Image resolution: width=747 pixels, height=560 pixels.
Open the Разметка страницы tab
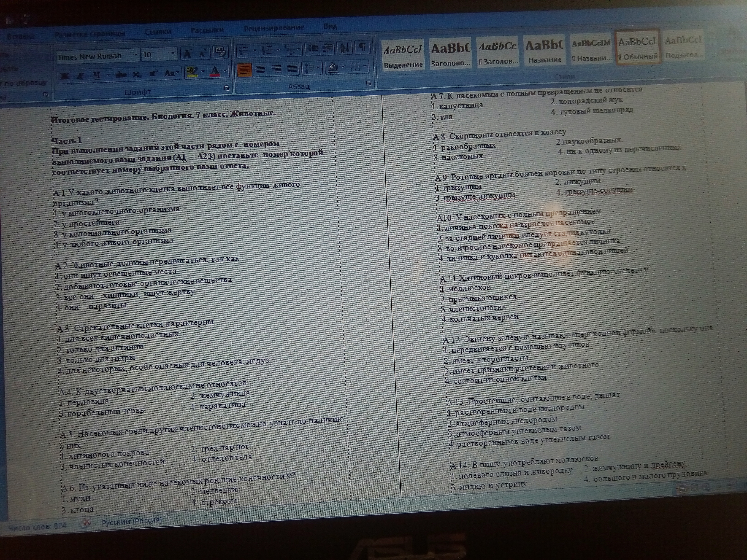pyautogui.click(x=89, y=34)
